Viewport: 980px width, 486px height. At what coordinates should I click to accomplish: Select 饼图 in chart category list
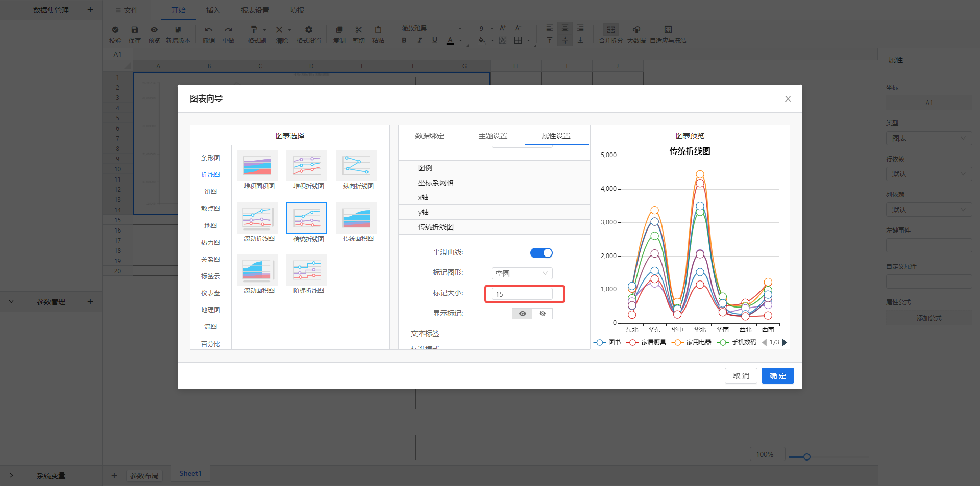[x=210, y=192]
